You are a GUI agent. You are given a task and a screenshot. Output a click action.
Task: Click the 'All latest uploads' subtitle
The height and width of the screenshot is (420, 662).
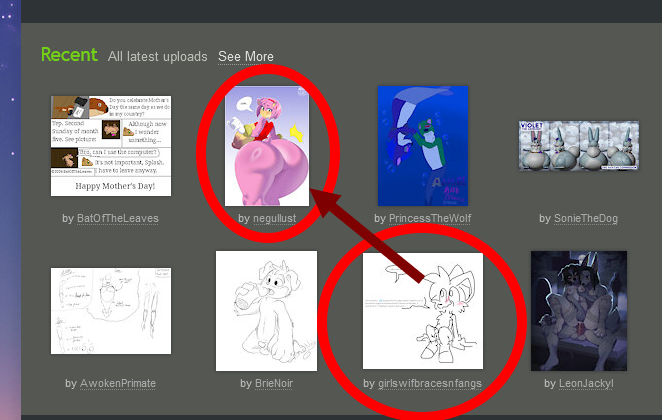tap(157, 57)
